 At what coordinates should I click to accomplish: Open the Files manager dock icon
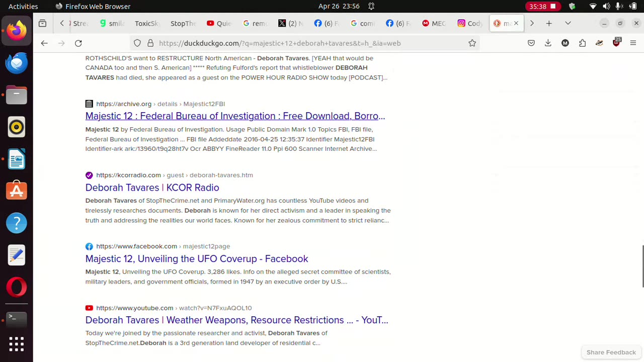coord(17,95)
